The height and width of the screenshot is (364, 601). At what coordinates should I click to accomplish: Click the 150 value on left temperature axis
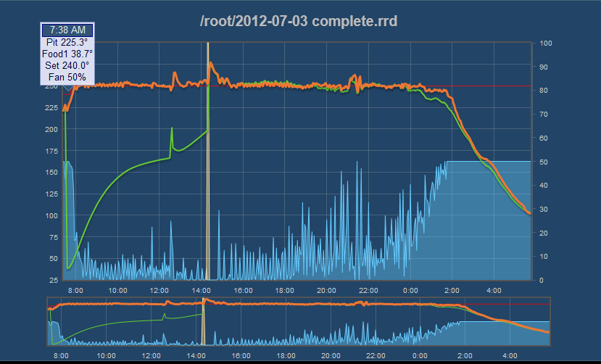coord(49,173)
